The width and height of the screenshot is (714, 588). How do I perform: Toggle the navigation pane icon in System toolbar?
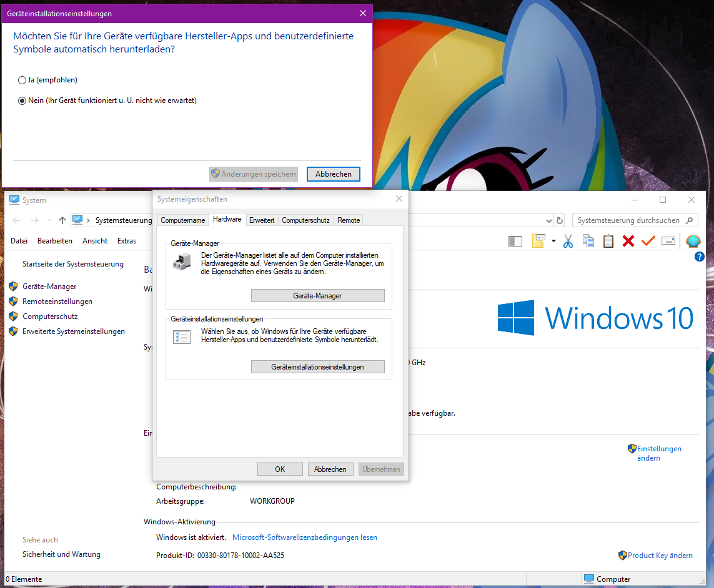pos(515,241)
